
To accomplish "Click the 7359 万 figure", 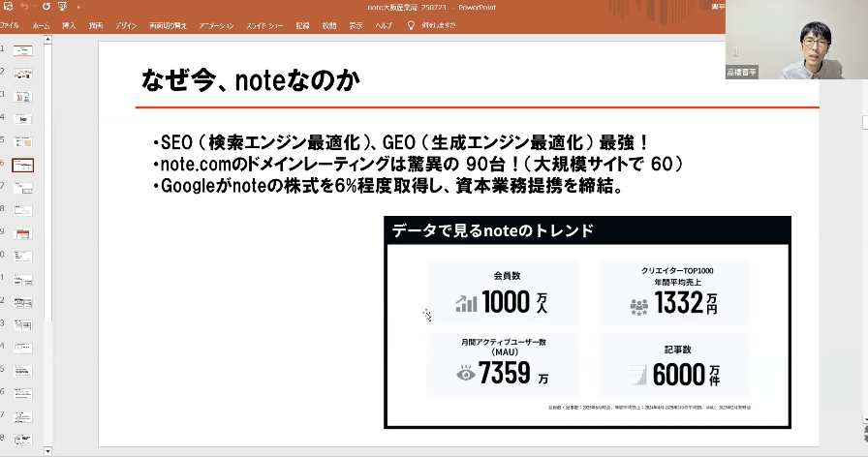I will [513, 373].
